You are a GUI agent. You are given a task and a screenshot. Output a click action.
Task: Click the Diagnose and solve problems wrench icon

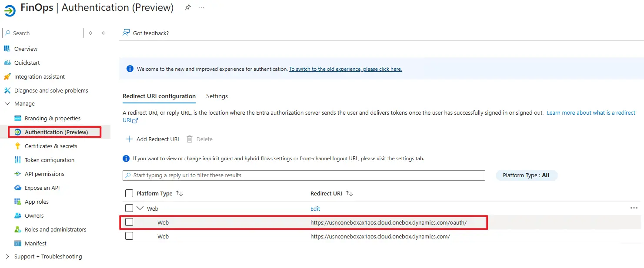[x=7, y=90]
